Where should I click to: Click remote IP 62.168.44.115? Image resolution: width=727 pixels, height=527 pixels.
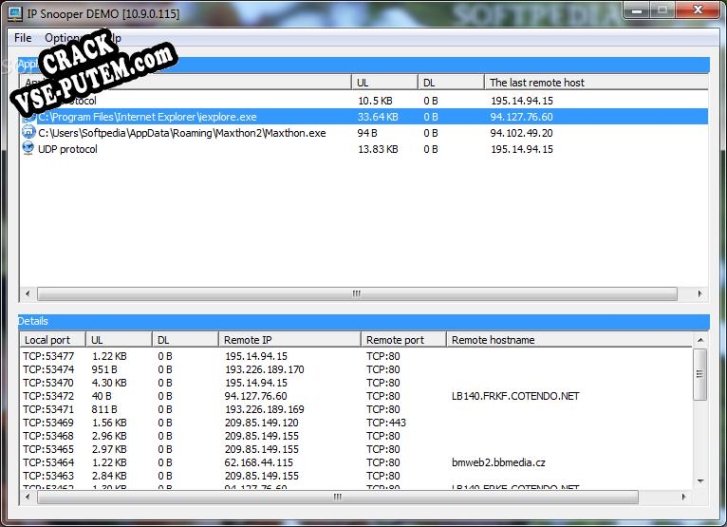click(259, 463)
